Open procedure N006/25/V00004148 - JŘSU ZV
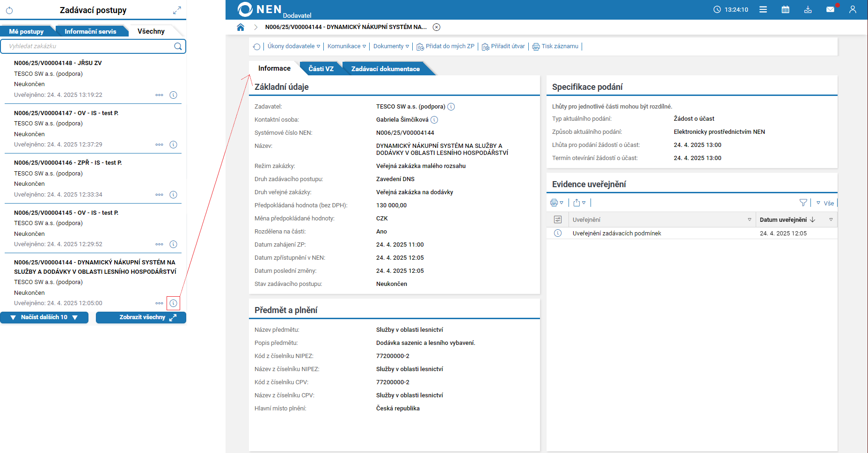The width and height of the screenshot is (868, 453). point(58,63)
